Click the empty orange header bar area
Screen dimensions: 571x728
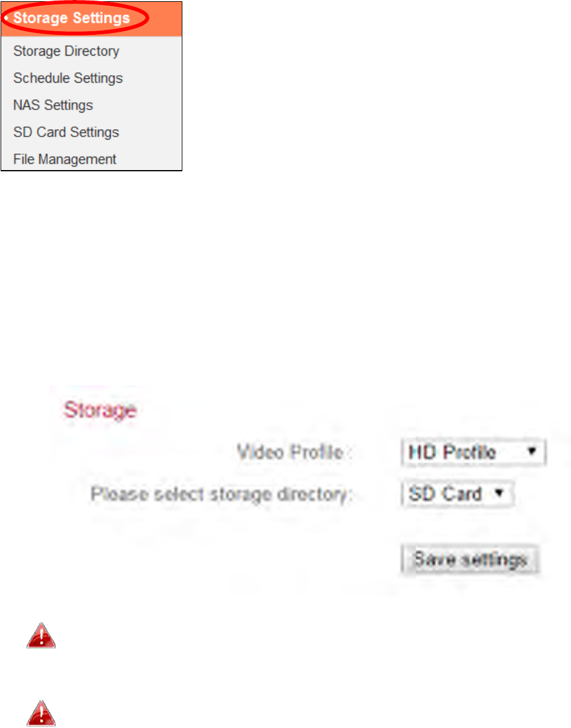point(165,18)
